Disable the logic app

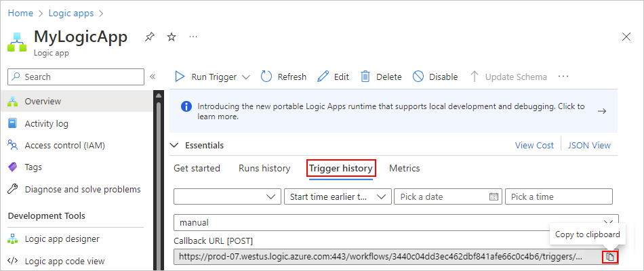pos(435,77)
